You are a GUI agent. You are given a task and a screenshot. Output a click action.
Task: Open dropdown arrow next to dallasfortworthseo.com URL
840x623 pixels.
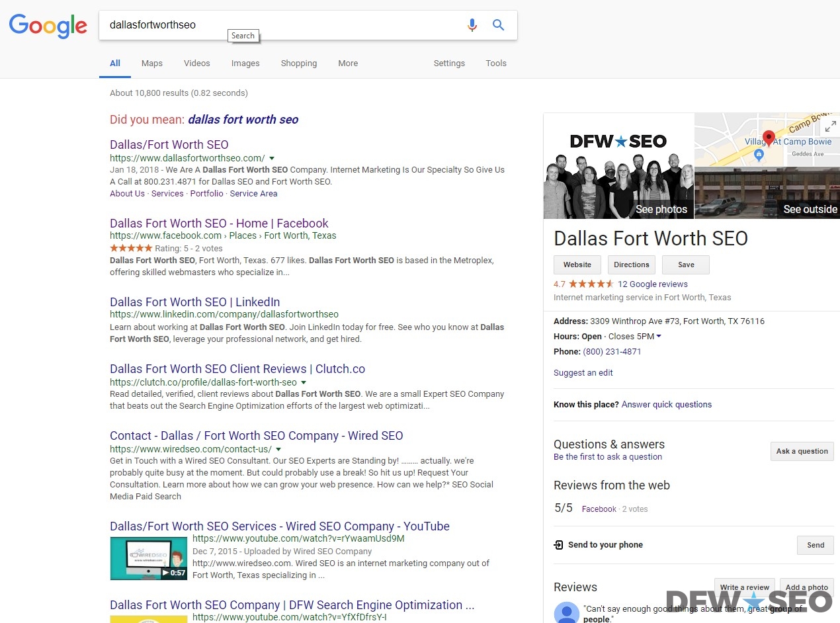point(271,158)
